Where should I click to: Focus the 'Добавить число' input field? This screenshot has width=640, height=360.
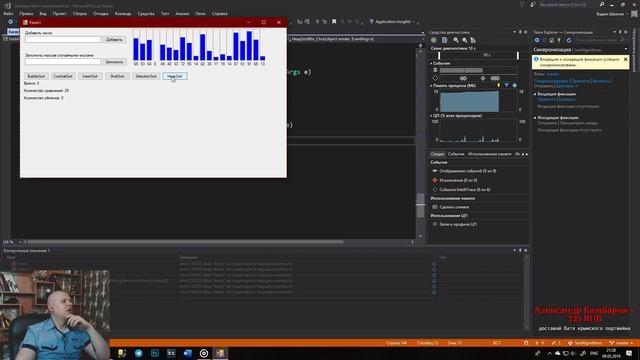62,40
